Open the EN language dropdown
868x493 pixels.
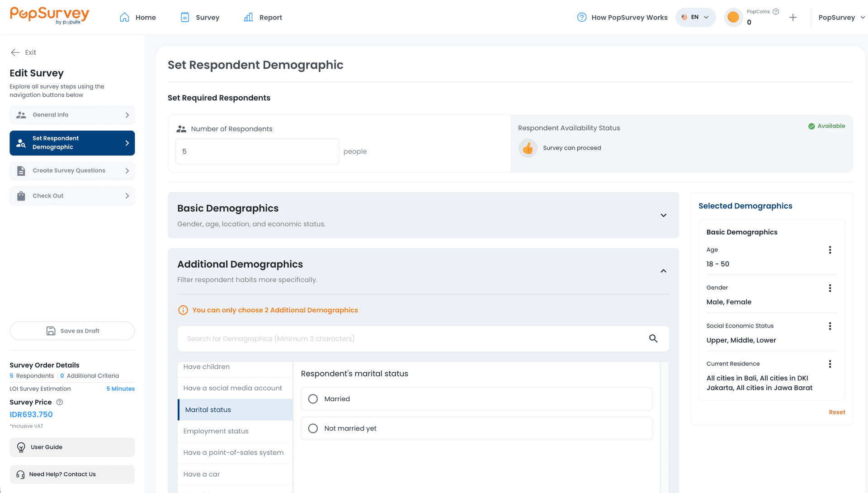[695, 17]
